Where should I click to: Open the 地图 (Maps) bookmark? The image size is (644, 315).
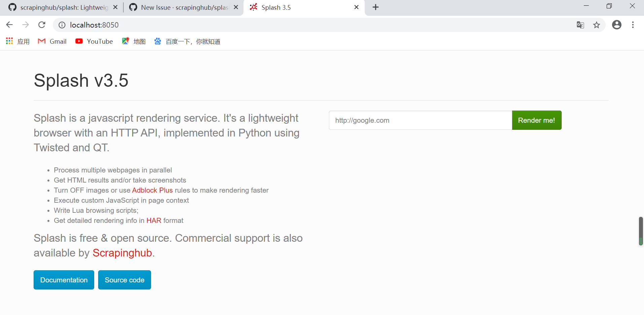click(133, 41)
